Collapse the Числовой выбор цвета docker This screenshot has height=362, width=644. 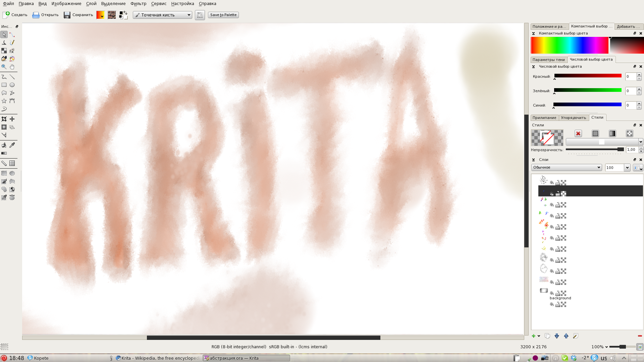tap(533, 66)
